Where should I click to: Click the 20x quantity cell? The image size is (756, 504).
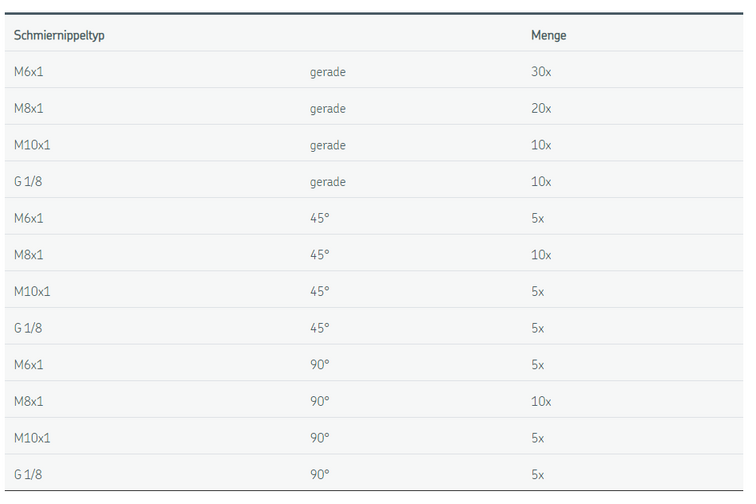pos(541,109)
